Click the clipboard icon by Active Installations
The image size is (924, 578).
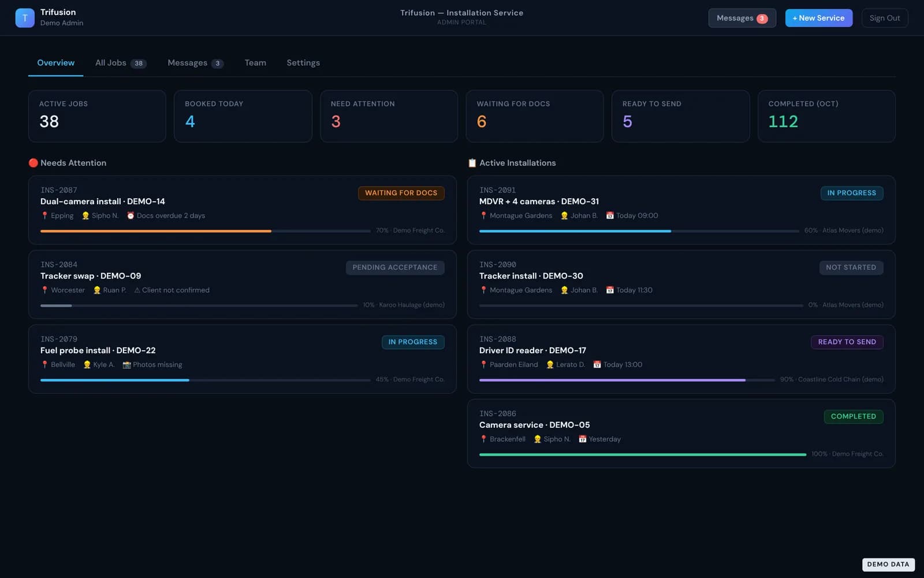point(472,163)
